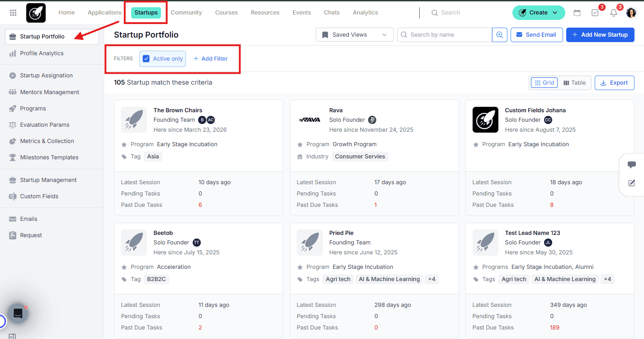Go to the Home tab
The width and height of the screenshot is (644, 339).
pyautogui.click(x=66, y=13)
